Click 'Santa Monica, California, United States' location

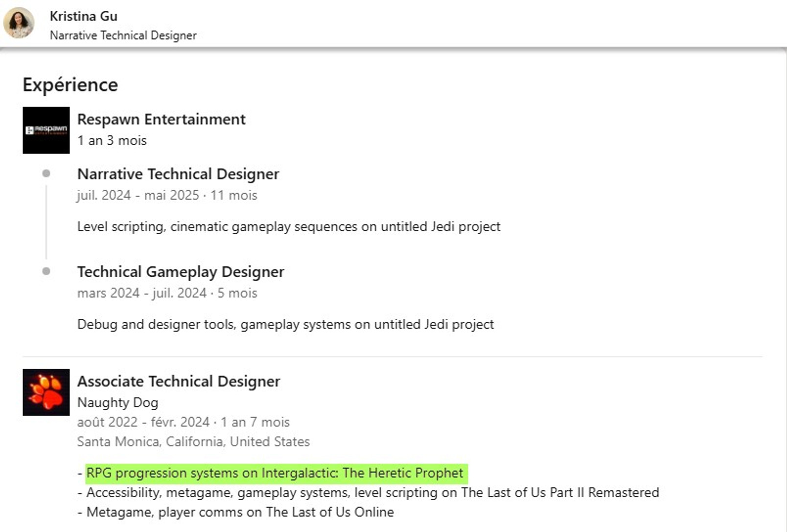[x=193, y=442]
